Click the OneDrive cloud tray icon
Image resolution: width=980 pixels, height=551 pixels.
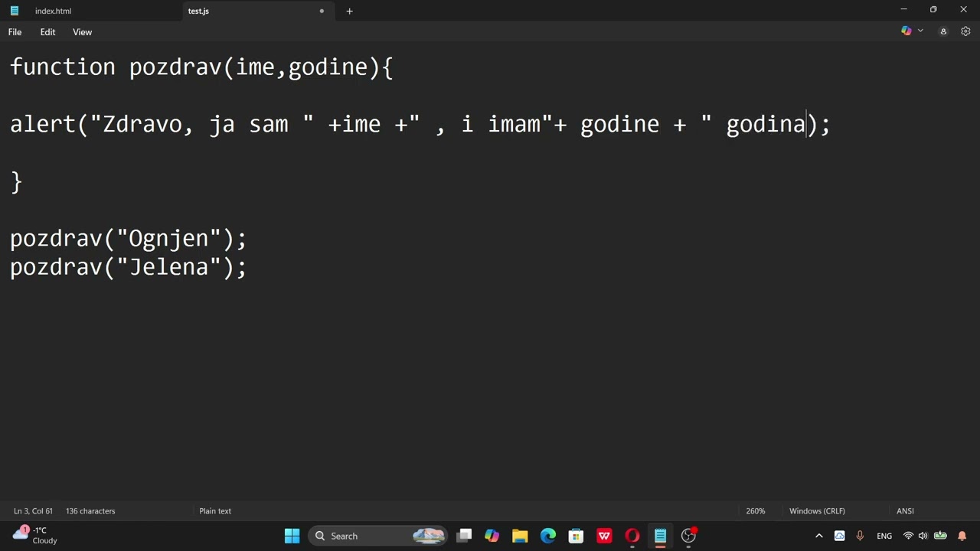pos(840,536)
